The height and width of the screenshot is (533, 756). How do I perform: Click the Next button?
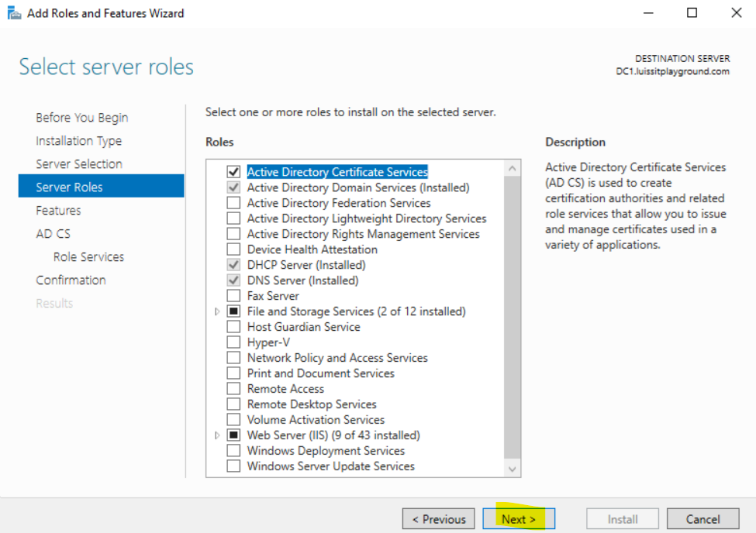pyautogui.click(x=519, y=519)
